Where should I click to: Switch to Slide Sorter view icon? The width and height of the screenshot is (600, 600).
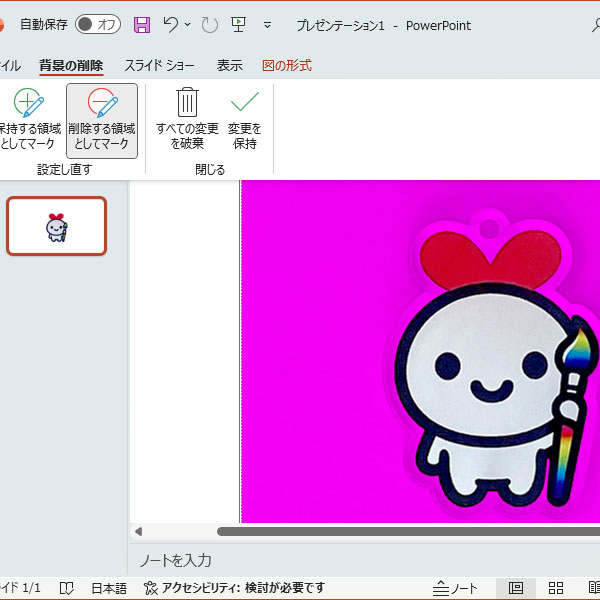coord(556,588)
